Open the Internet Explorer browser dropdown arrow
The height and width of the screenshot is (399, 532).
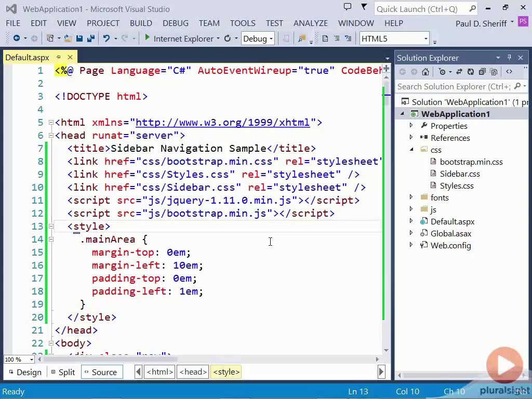pyautogui.click(x=218, y=38)
